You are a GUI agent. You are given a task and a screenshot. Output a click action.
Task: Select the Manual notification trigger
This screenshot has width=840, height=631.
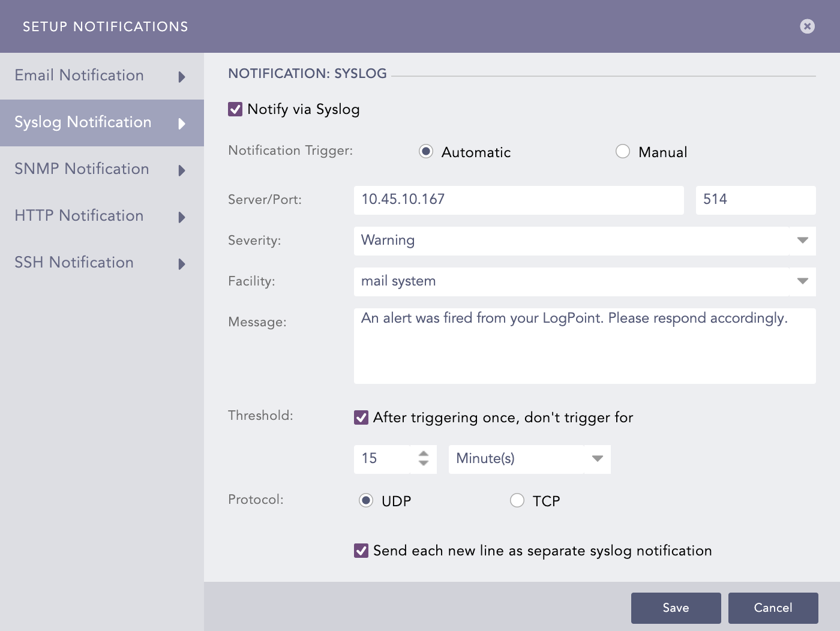tap(622, 151)
